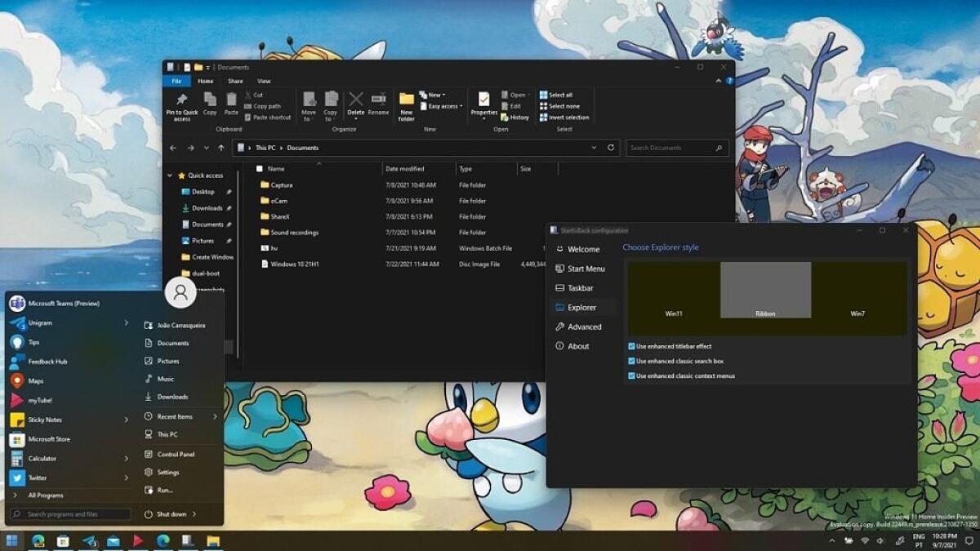This screenshot has width=980, height=551.
Task: Click the Copy path icon on the ribbon
Action: (x=265, y=106)
